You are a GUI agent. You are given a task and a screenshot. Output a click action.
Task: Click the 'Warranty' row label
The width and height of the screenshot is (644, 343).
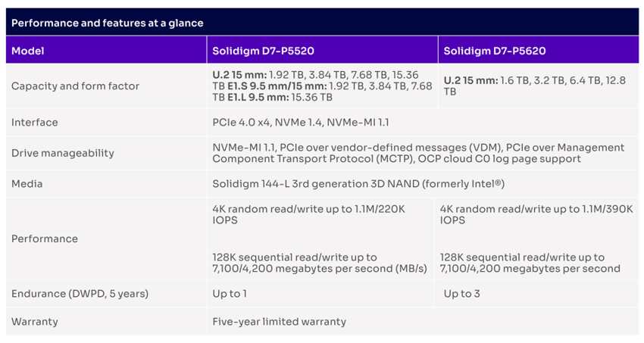click(34, 322)
